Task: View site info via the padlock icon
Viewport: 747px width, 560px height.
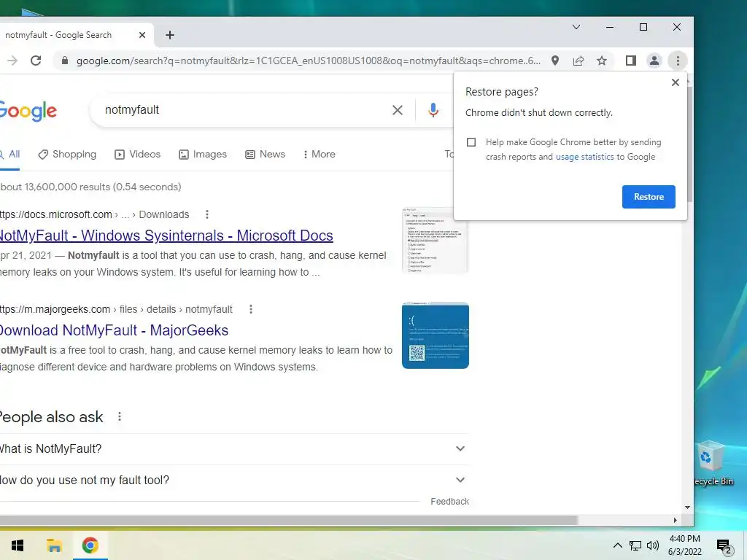Action: pyautogui.click(x=65, y=61)
